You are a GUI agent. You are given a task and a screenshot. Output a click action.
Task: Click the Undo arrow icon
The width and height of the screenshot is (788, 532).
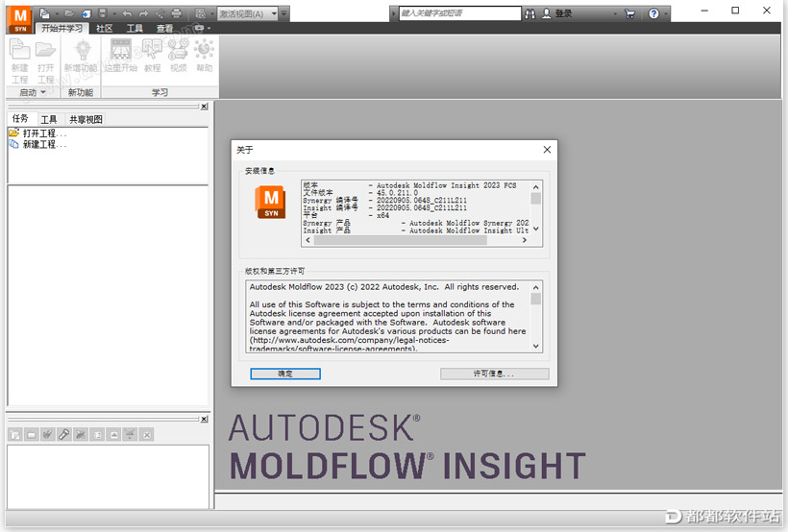coord(127,13)
